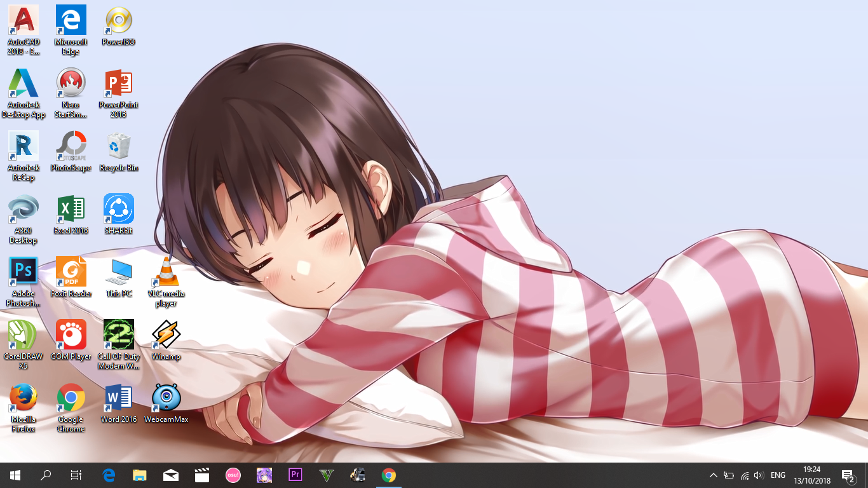Select the PhotoScape desktop shortcut
The height and width of the screenshot is (488, 868).
(x=71, y=151)
